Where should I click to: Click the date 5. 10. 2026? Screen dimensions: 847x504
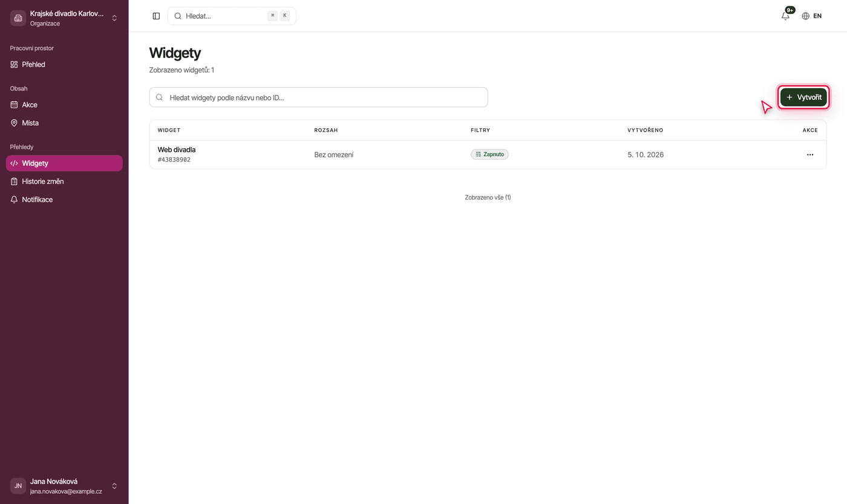(646, 155)
